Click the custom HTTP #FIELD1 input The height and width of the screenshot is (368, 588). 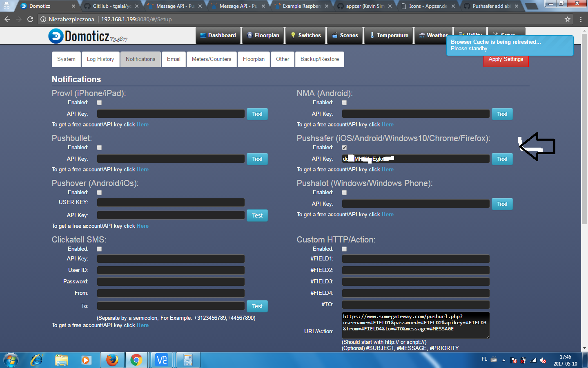[x=416, y=259]
